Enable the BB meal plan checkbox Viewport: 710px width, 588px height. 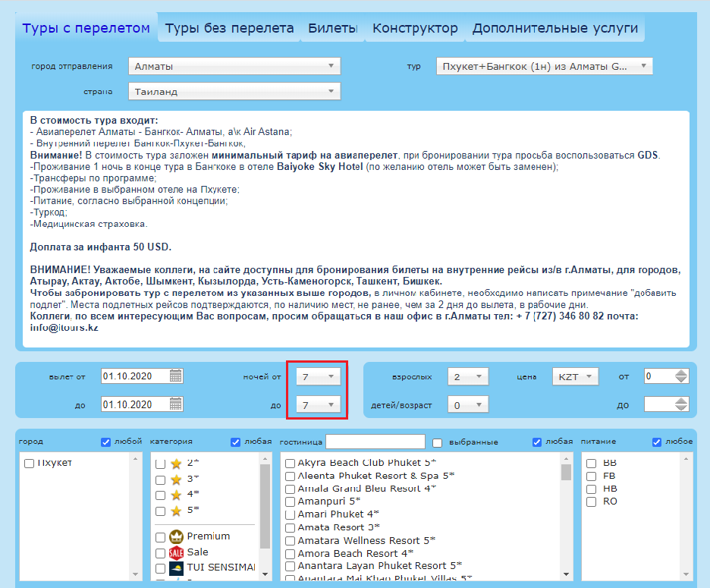pos(592,462)
